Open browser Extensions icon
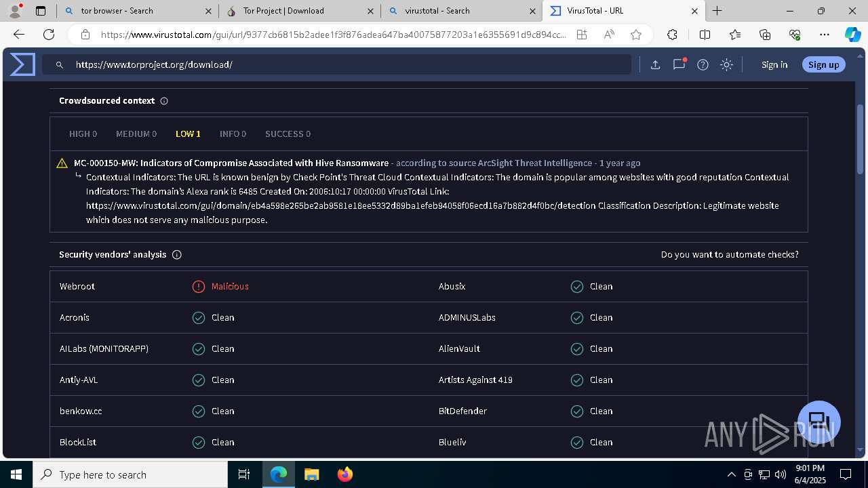Screen dimensions: 868x488 click(672, 35)
